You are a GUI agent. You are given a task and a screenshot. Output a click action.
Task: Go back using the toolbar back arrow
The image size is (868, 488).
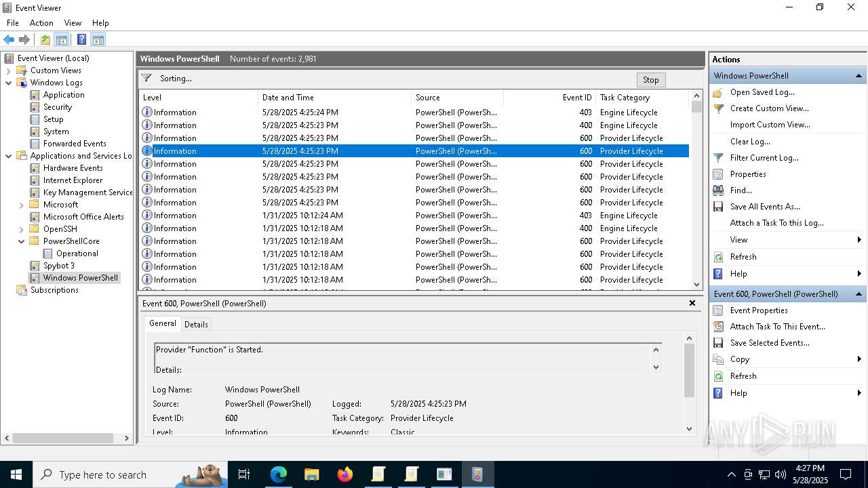click(9, 39)
